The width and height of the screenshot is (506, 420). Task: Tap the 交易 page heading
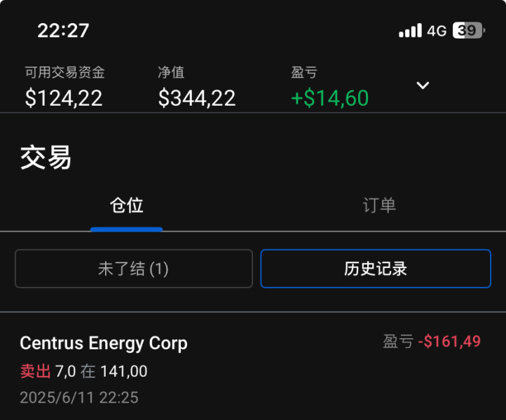click(46, 158)
